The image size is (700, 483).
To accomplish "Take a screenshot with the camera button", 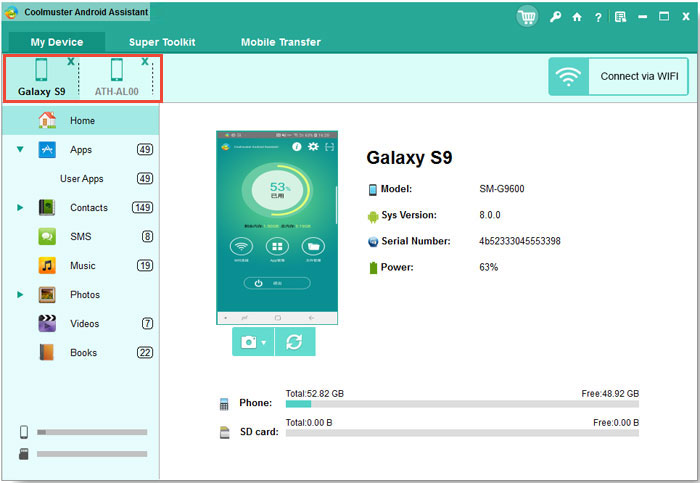I will [249, 342].
